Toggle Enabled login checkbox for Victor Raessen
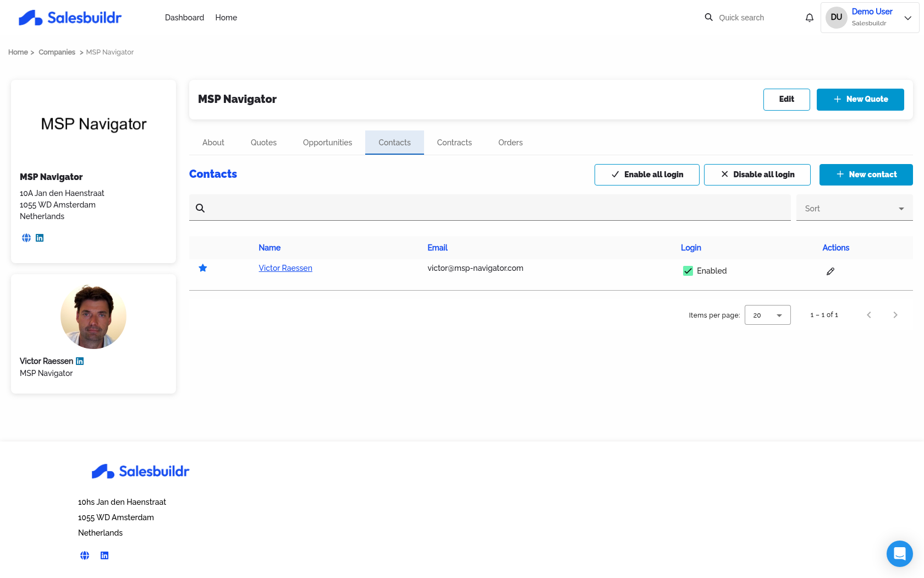This screenshot has width=924, height=578. pyautogui.click(x=688, y=271)
